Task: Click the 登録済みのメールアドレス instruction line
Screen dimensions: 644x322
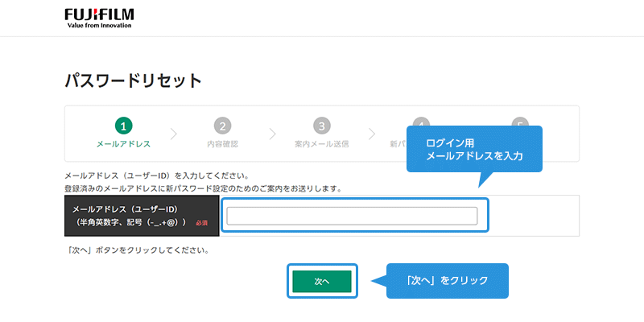Action: pos(204,189)
